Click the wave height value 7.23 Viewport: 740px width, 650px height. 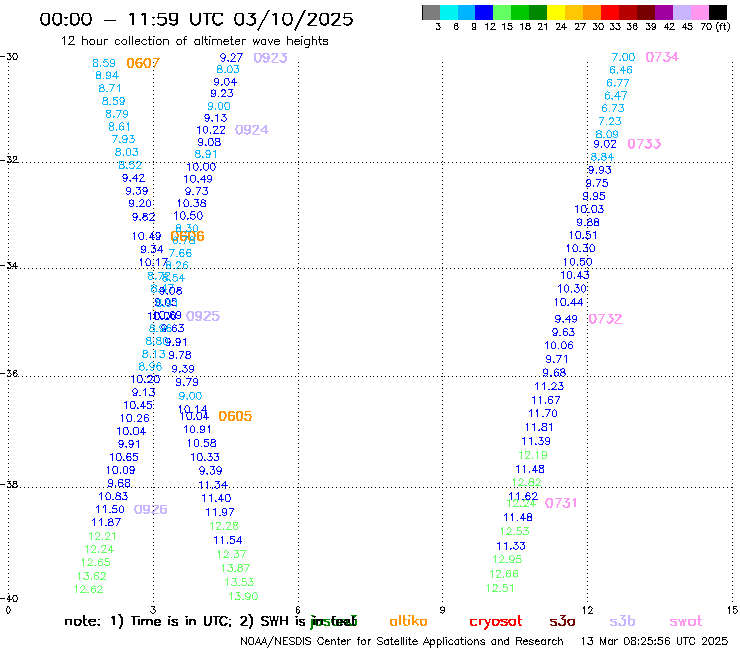point(610,121)
